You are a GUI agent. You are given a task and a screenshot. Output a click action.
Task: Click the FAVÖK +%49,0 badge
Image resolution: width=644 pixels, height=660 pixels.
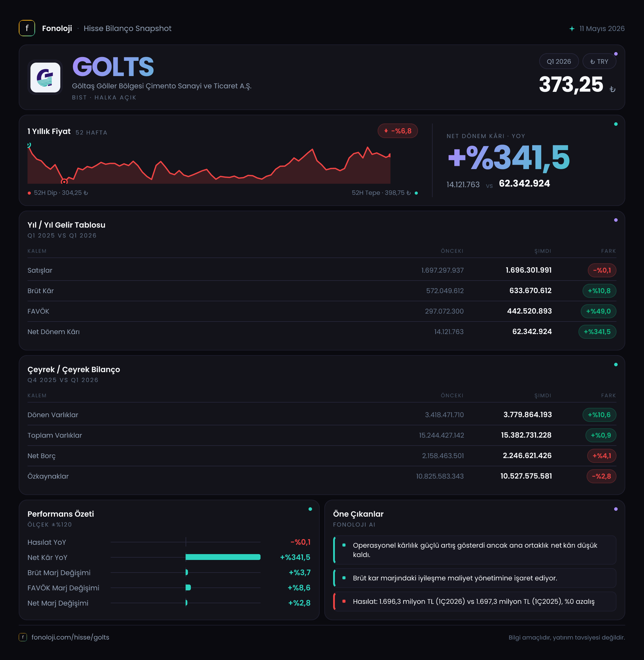coord(598,311)
